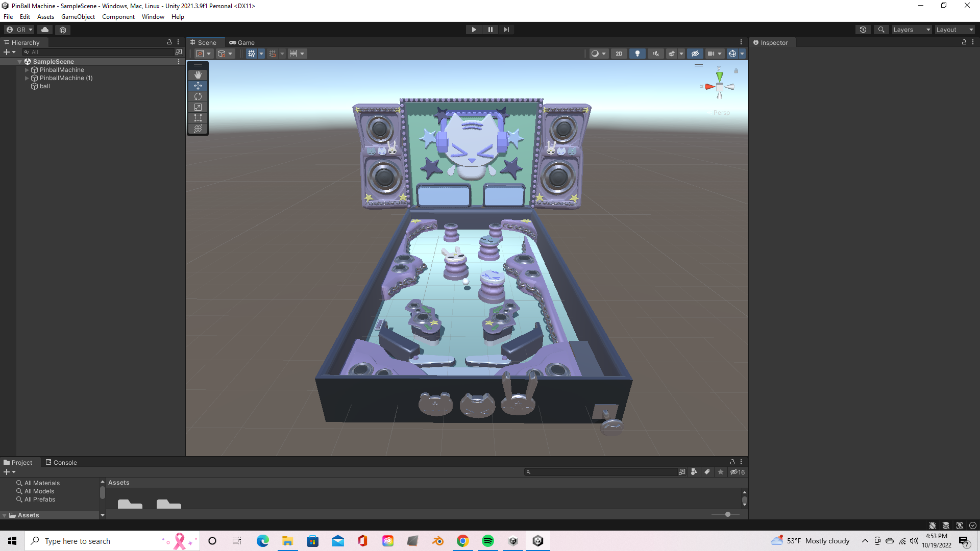The image size is (980, 551).
Task: Open Undo History icon
Action: point(863,30)
